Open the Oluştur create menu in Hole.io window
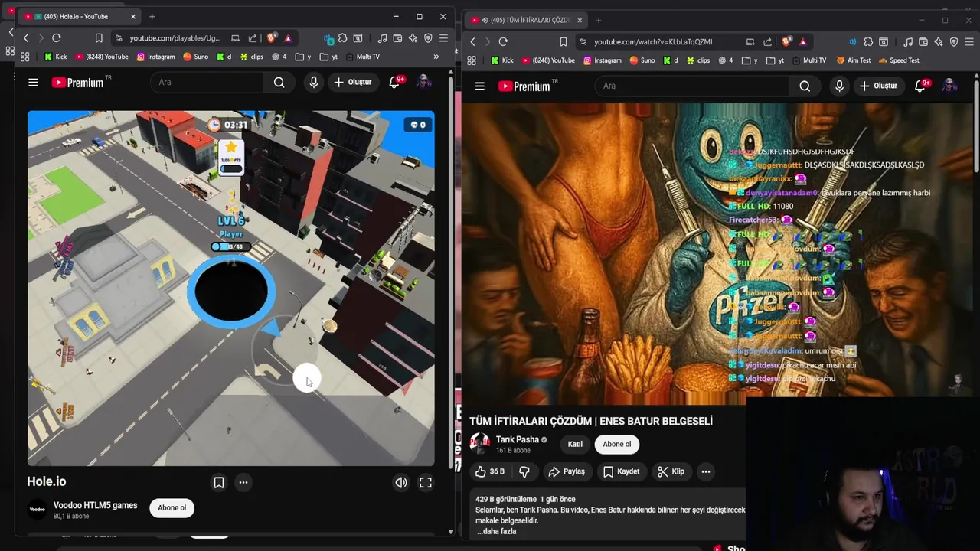The width and height of the screenshot is (980, 551). coord(353,82)
